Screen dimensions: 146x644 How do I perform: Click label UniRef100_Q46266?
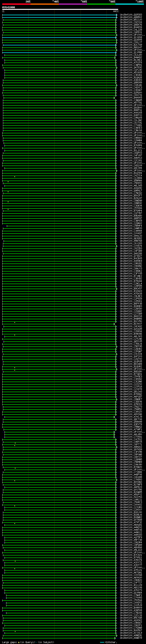[131, 254]
